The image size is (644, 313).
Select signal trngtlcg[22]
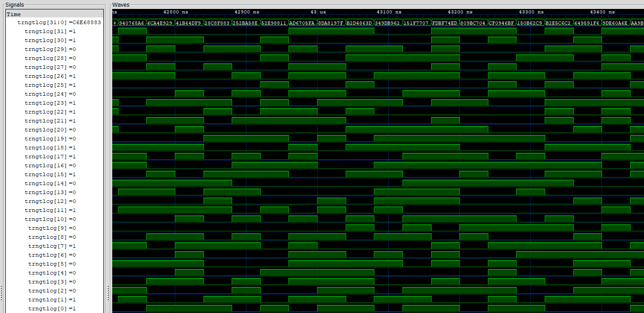(50, 112)
